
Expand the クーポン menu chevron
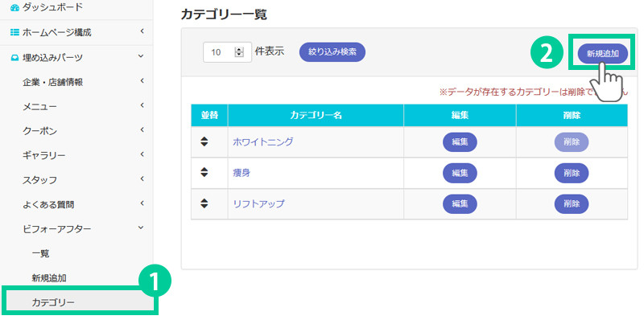coord(141,130)
